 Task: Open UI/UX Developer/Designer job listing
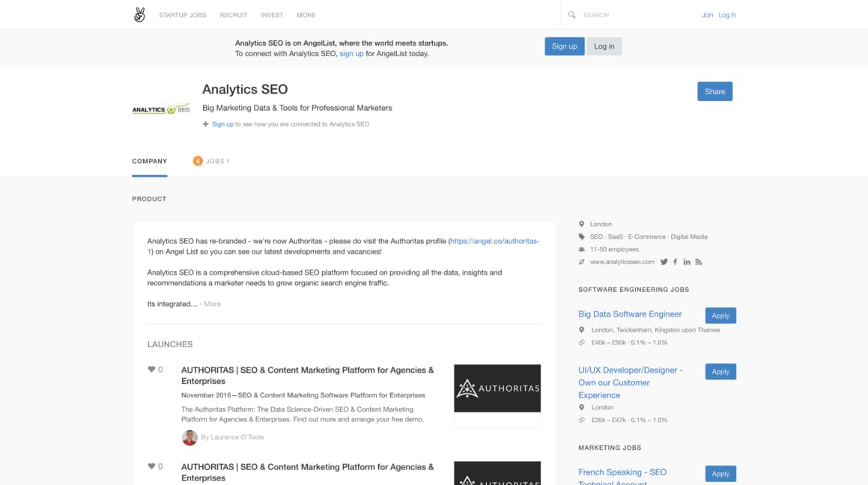pyautogui.click(x=631, y=382)
